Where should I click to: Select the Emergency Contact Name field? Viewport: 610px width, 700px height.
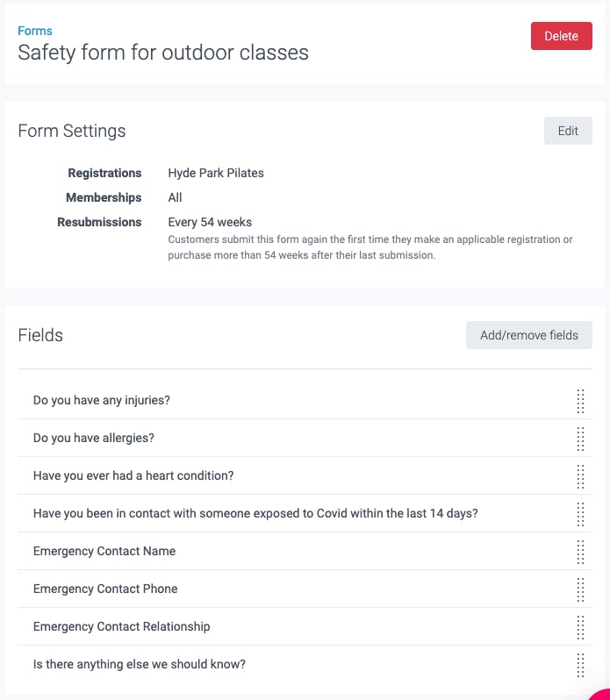[305, 552]
